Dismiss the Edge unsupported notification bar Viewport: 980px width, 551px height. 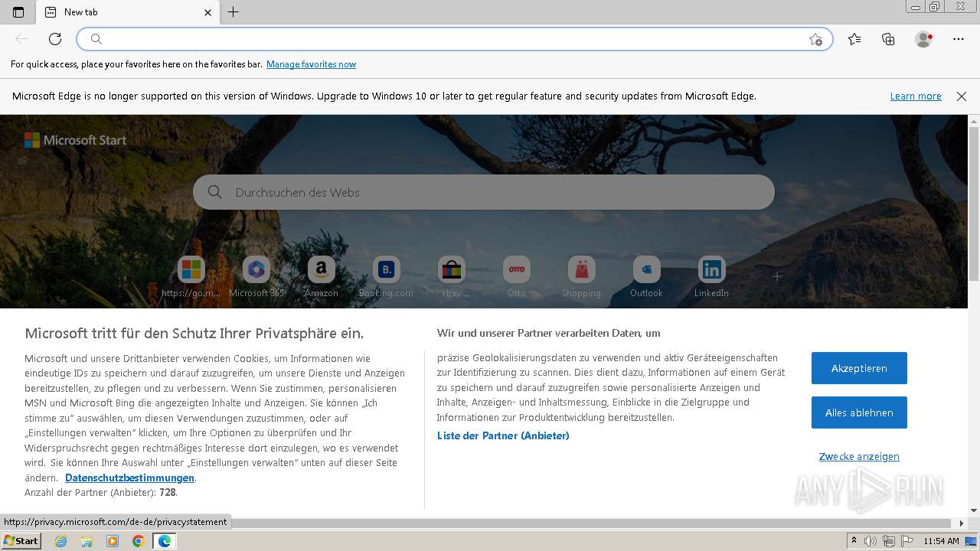962,96
